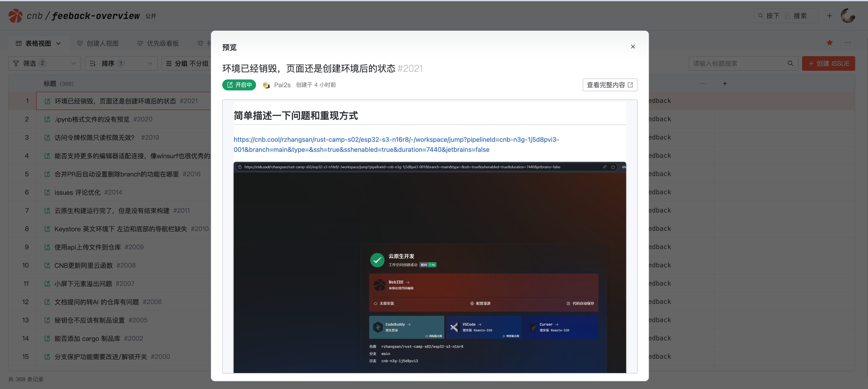868x389 pixels.
Task: Open the three-dots more menu
Action: pyautogui.click(x=847, y=43)
